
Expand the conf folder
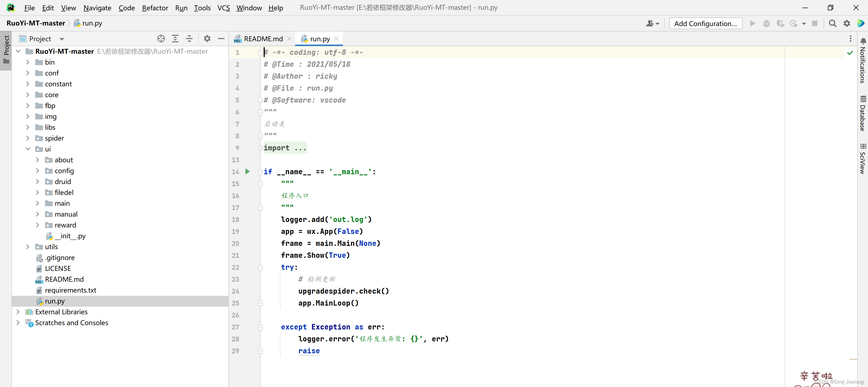[x=28, y=73]
